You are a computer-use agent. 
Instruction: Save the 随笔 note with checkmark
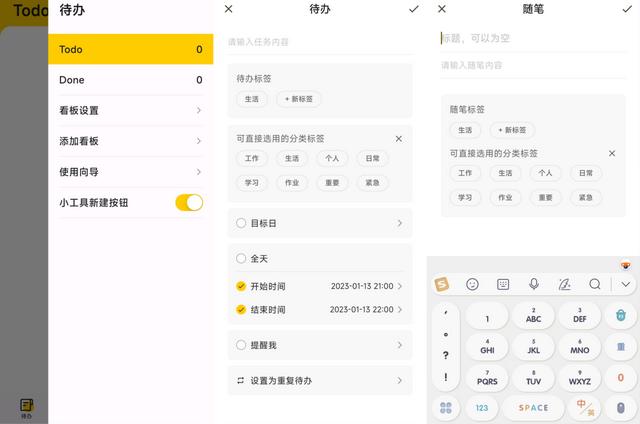(x=627, y=9)
